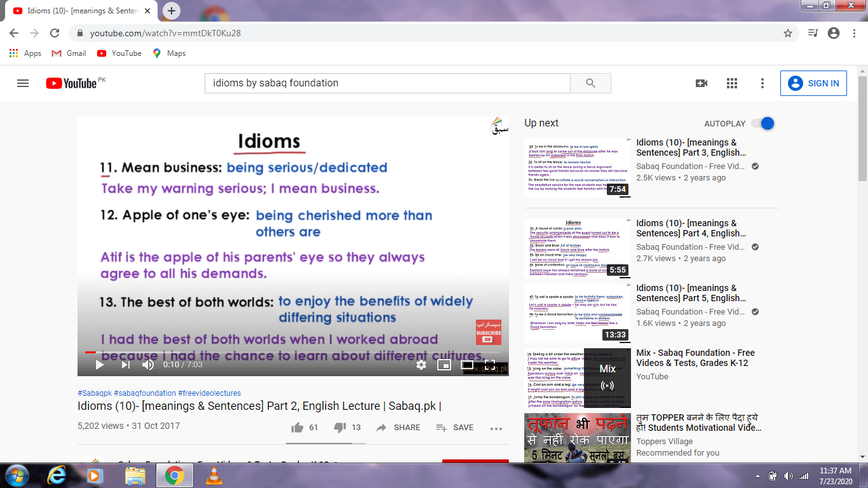Open the Windows Start menu
The width and height of the screenshot is (868, 488).
coord(16,475)
